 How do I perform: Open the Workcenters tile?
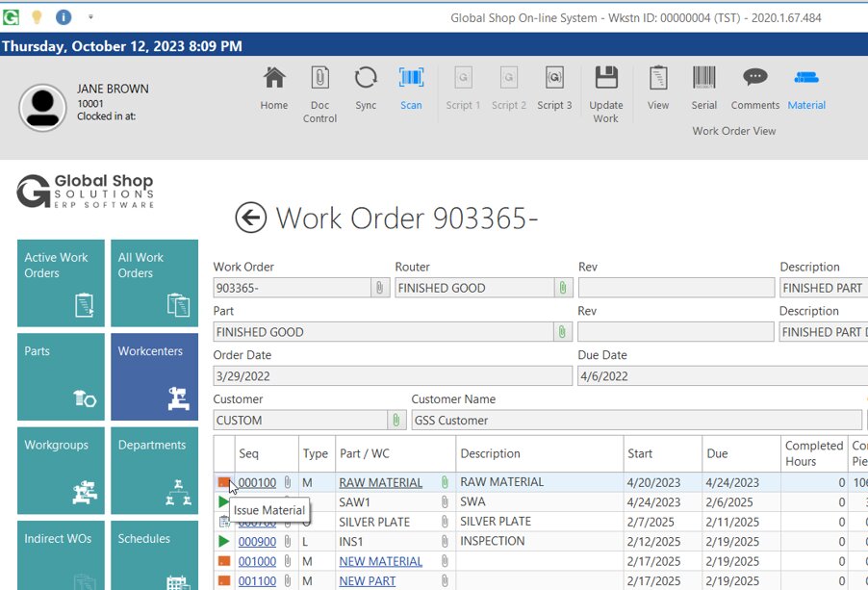[154, 376]
